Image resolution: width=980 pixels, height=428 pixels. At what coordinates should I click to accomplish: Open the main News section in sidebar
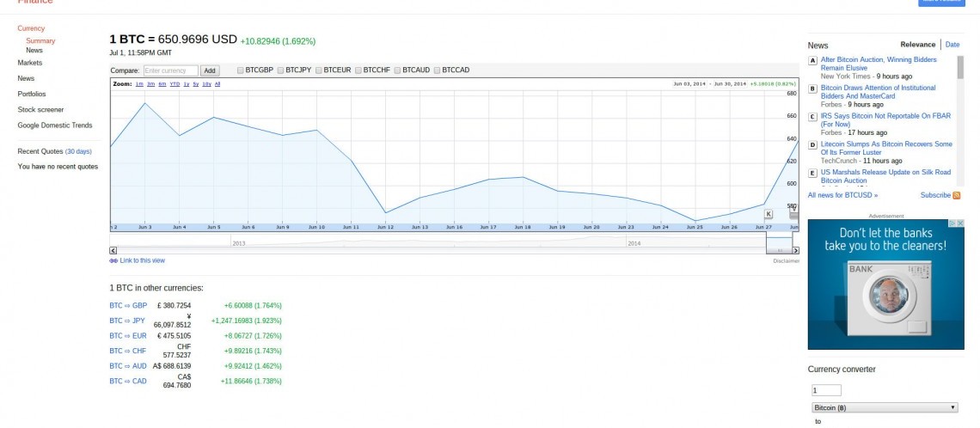tap(27, 78)
